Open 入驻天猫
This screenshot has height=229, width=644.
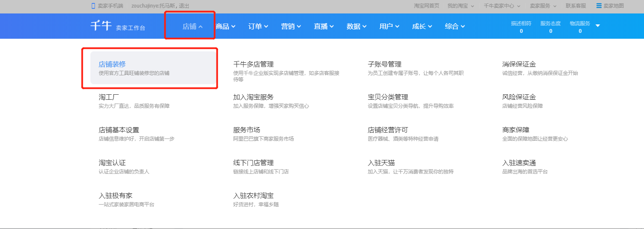[x=381, y=162]
